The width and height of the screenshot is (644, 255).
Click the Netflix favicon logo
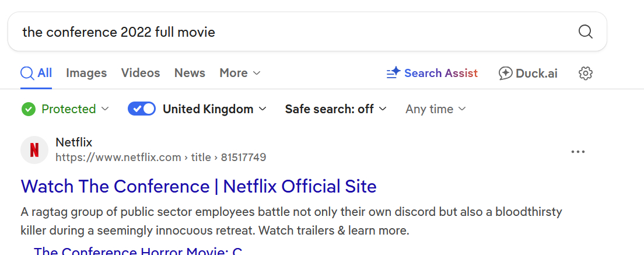click(x=34, y=150)
